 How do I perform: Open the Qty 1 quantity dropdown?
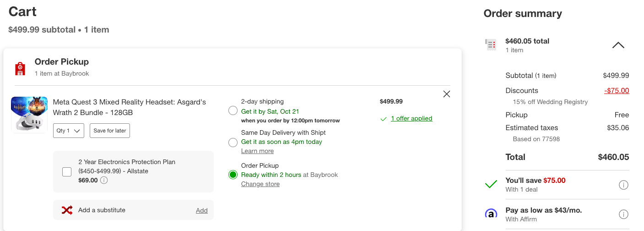pos(69,131)
